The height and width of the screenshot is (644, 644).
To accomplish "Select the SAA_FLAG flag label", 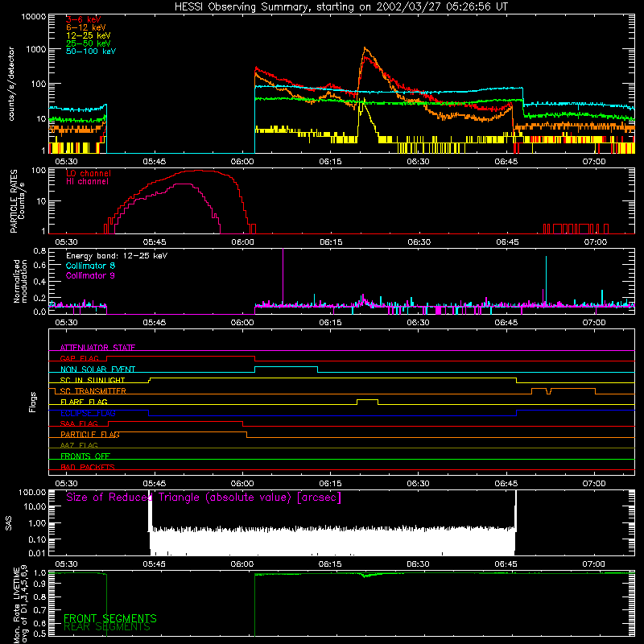I will (79, 424).
